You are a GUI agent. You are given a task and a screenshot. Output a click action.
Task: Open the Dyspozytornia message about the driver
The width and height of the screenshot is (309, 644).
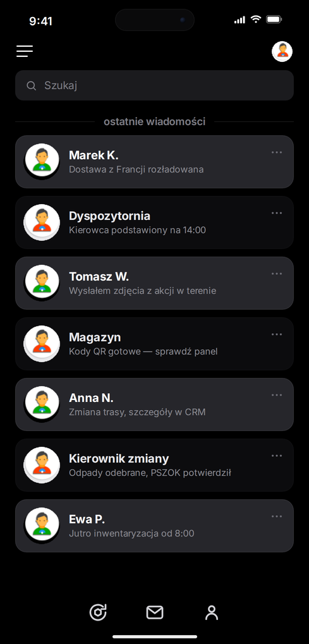[x=154, y=222]
